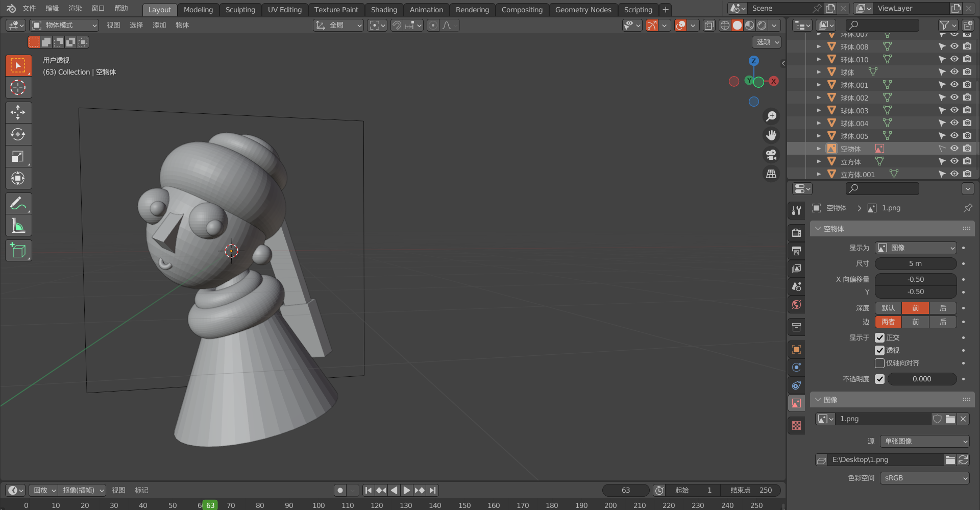Expand 球体.001 in the outliner
Viewport: 980px width, 510px height.
(819, 85)
